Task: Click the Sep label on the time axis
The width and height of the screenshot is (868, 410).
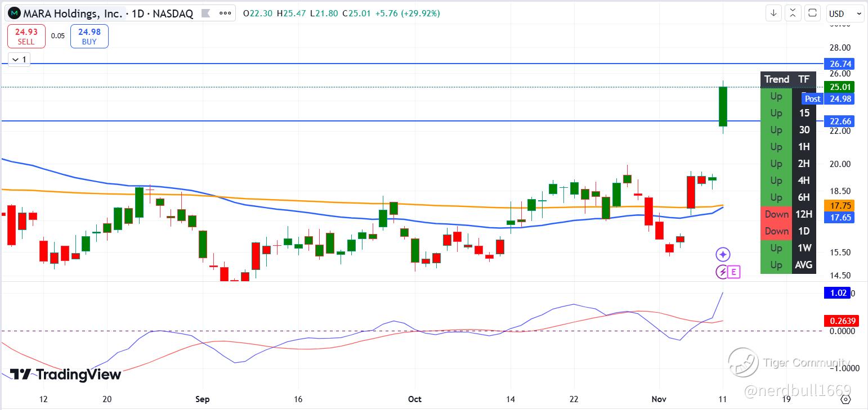Action: 203,399
